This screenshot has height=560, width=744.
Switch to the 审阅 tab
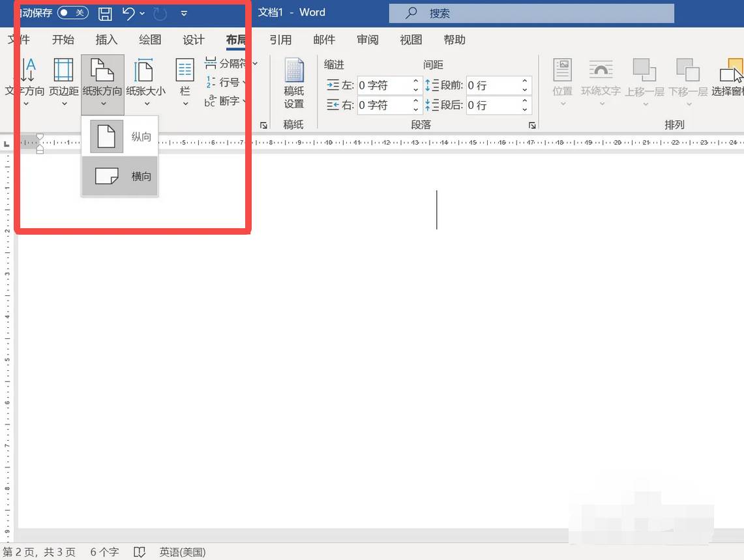click(368, 40)
